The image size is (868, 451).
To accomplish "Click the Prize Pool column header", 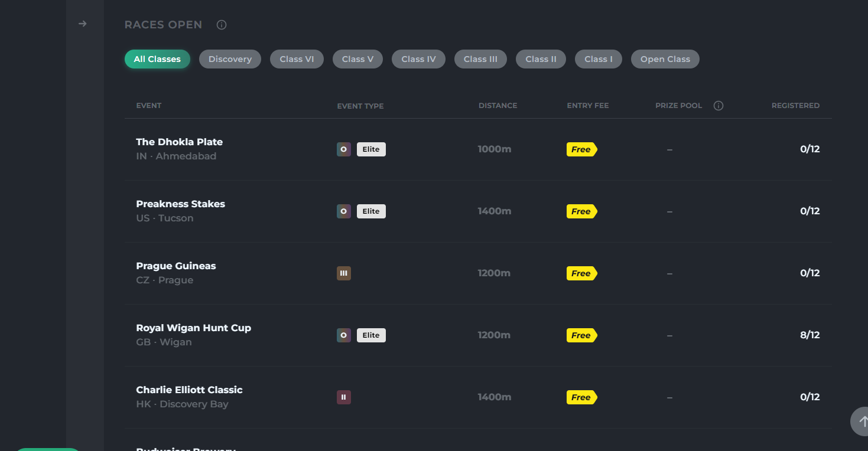I will pyautogui.click(x=679, y=106).
